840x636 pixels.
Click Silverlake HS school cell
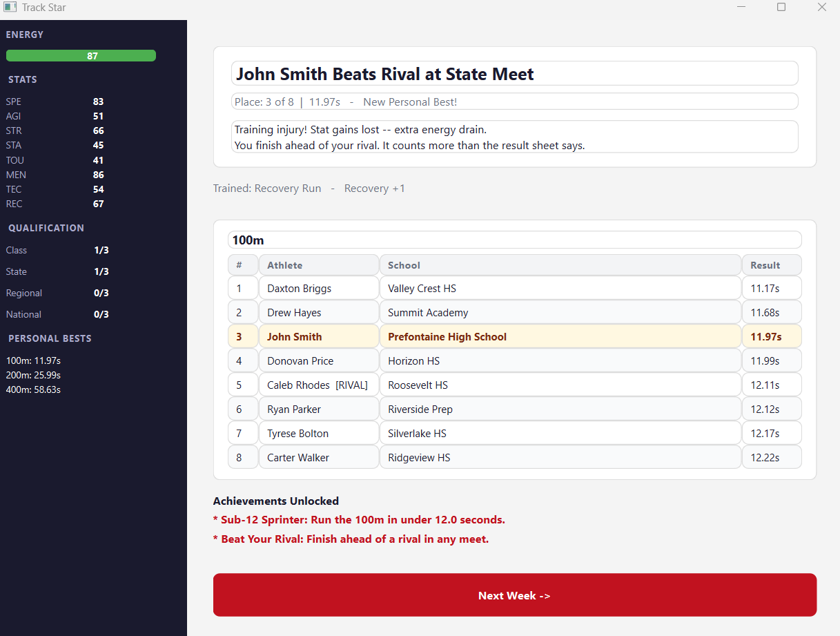pyautogui.click(x=560, y=433)
